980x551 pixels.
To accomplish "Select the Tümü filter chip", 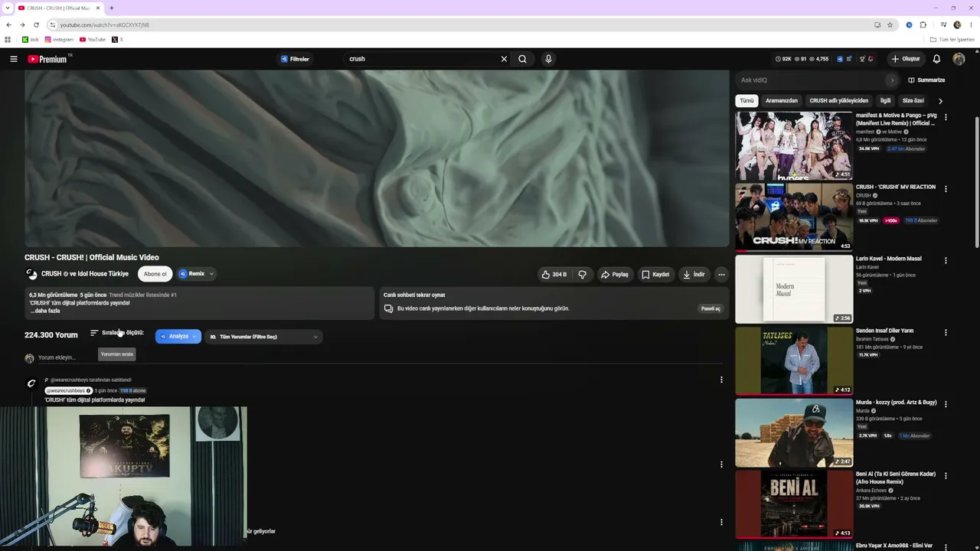I will 746,100.
